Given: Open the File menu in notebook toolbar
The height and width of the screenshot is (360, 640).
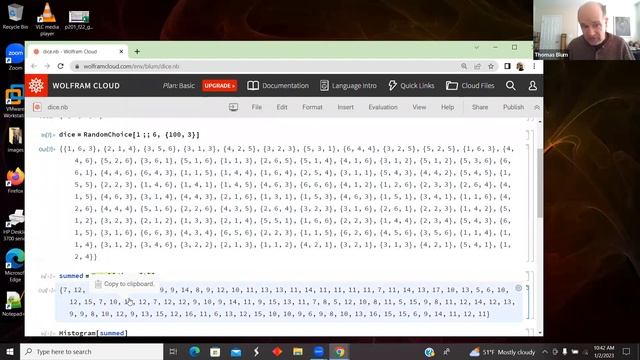Looking at the screenshot, I should pos(256,107).
